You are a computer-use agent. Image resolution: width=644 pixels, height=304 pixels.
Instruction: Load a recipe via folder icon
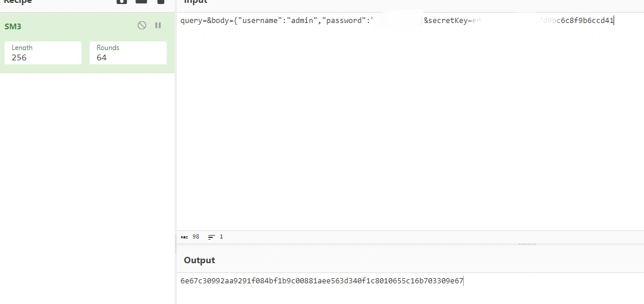(141, 2)
